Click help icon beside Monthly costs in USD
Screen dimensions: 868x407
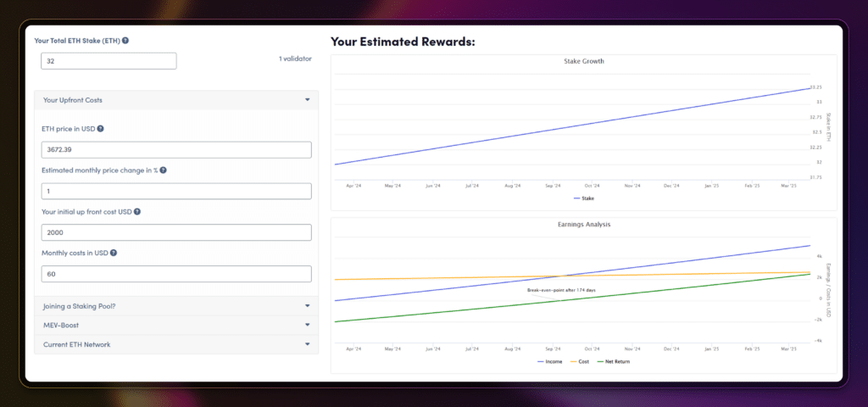pos(114,253)
